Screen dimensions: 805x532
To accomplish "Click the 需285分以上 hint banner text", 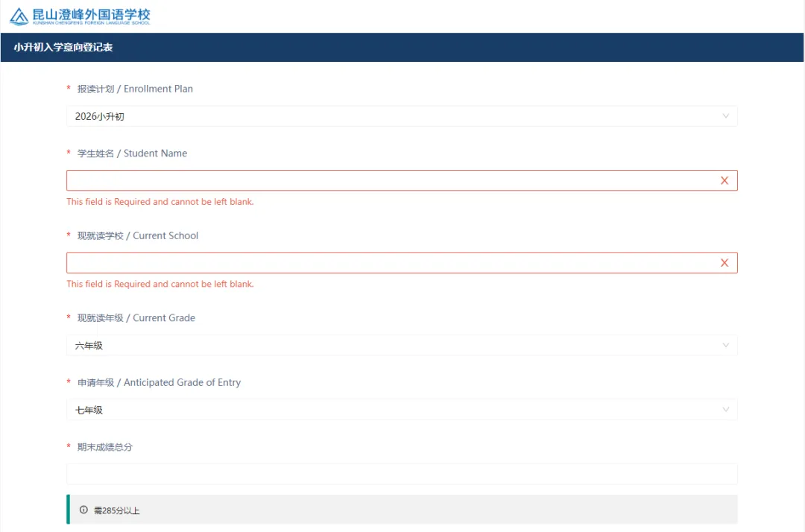I will (x=117, y=510).
